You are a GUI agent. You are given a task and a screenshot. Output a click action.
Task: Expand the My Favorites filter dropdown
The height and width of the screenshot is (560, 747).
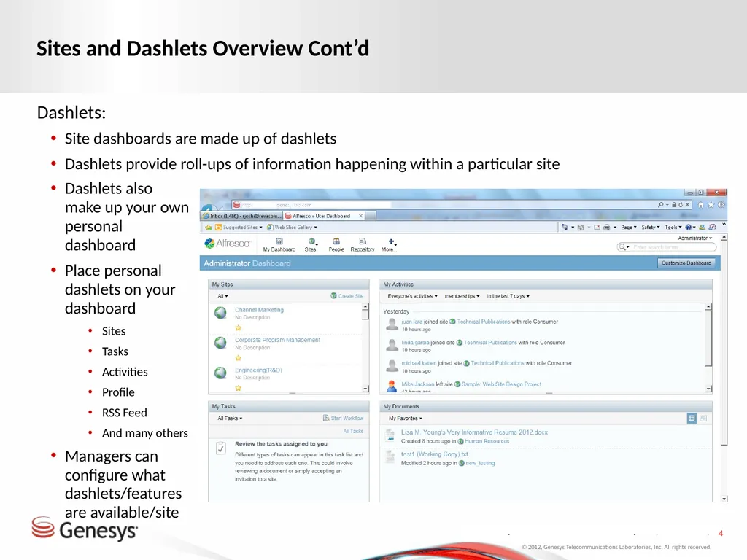pos(406,418)
